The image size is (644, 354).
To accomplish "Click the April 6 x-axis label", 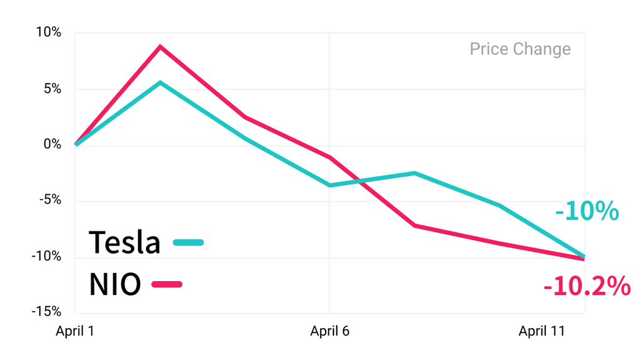I will [x=330, y=331].
